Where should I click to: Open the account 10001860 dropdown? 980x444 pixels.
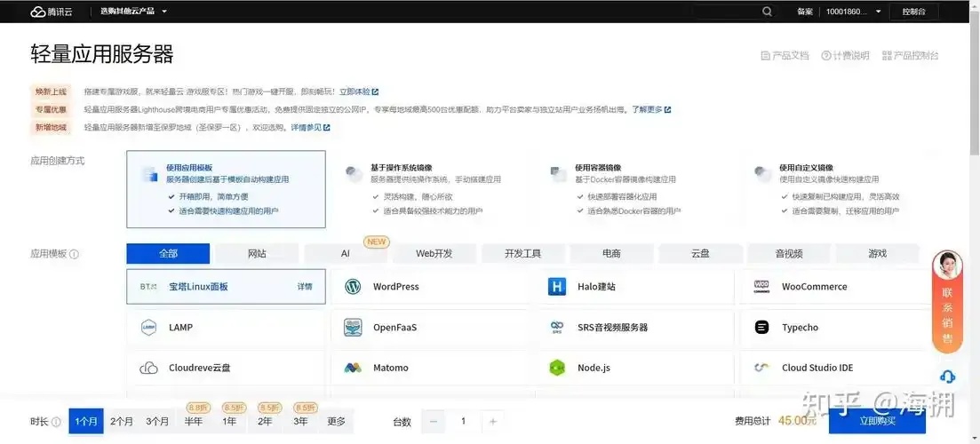(853, 12)
